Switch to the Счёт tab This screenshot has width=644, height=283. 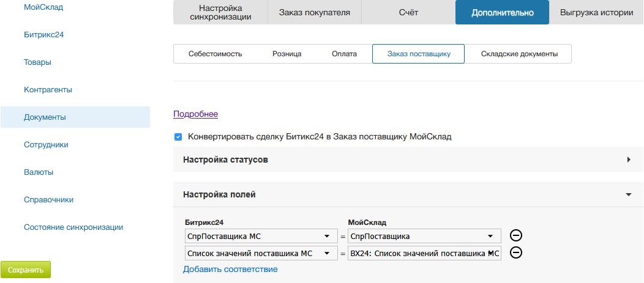pyautogui.click(x=408, y=12)
